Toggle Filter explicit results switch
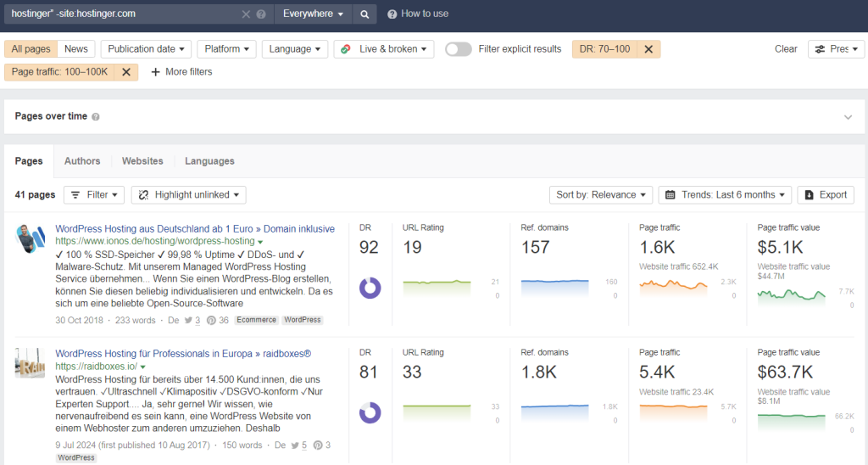 pyautogui.click(x=459, y=48)
